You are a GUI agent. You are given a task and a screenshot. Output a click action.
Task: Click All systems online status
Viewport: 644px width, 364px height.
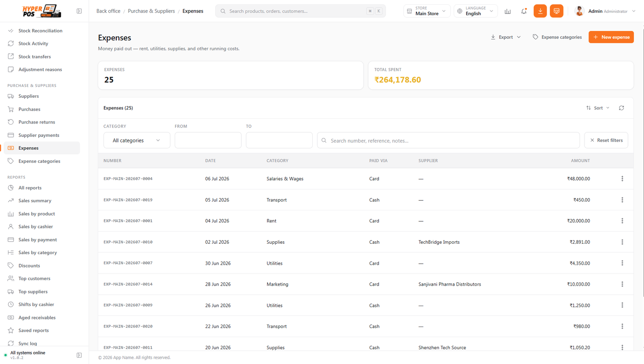point(28,353)
